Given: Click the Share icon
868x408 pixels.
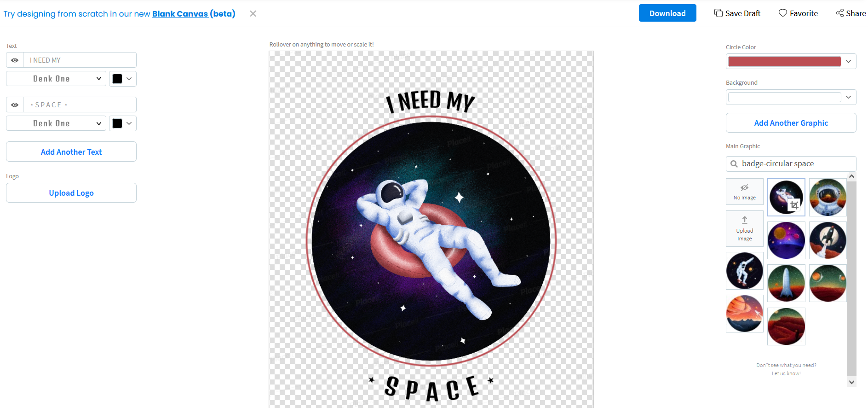Looking at the screenshot, I should [x=840, y=13].
